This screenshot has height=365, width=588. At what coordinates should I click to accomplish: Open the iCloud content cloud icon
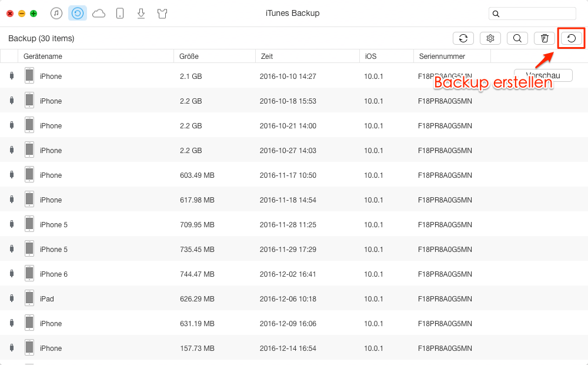coord(99,14)
